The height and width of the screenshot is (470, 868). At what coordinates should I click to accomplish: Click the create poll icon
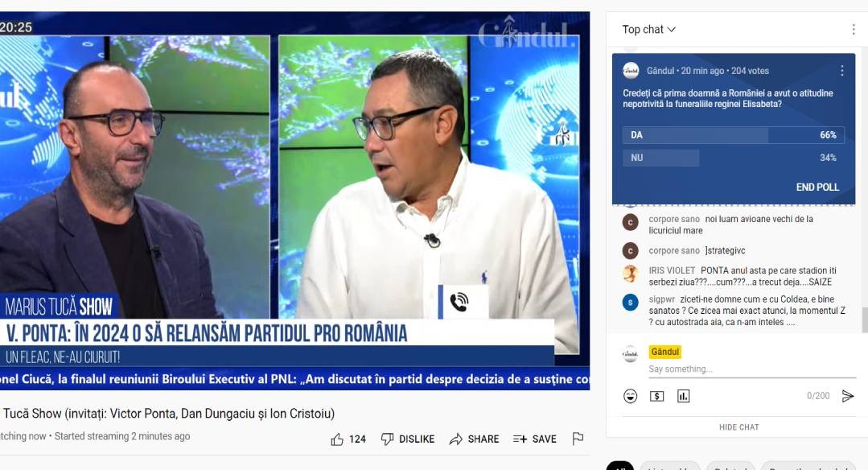(x=683, y=396)
